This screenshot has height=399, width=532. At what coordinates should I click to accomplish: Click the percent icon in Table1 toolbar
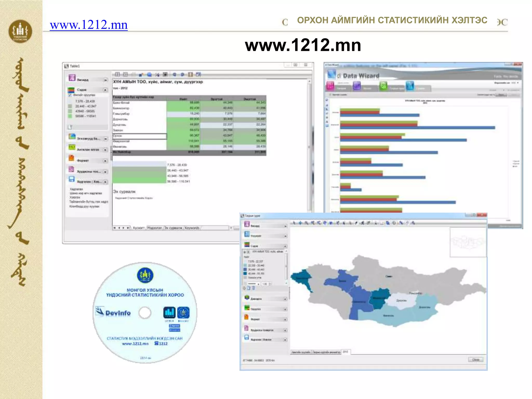click(157, 75)
